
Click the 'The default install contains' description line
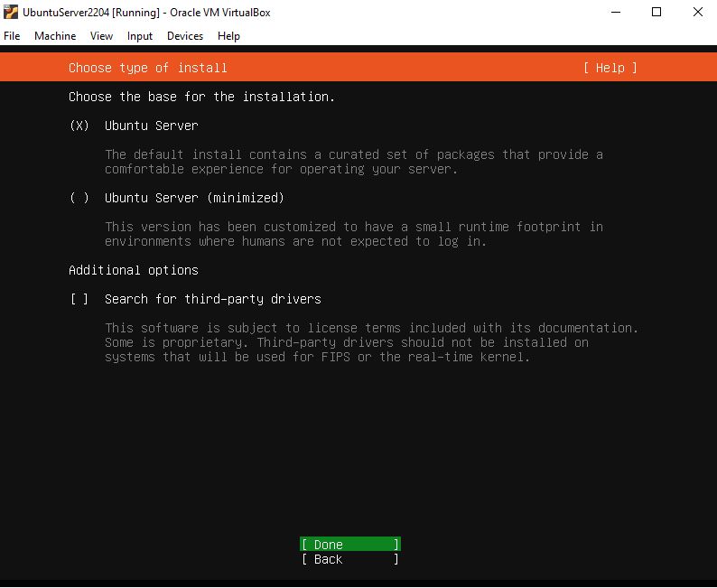point(353,154)
